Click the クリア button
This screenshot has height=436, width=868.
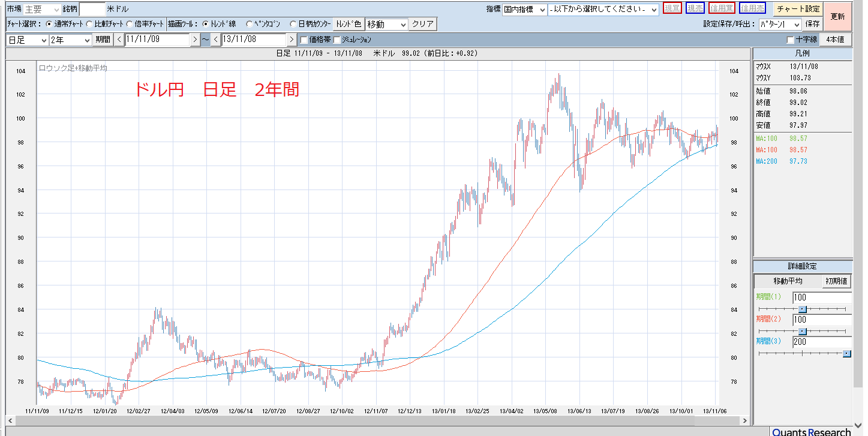click(x=423, y=25)
